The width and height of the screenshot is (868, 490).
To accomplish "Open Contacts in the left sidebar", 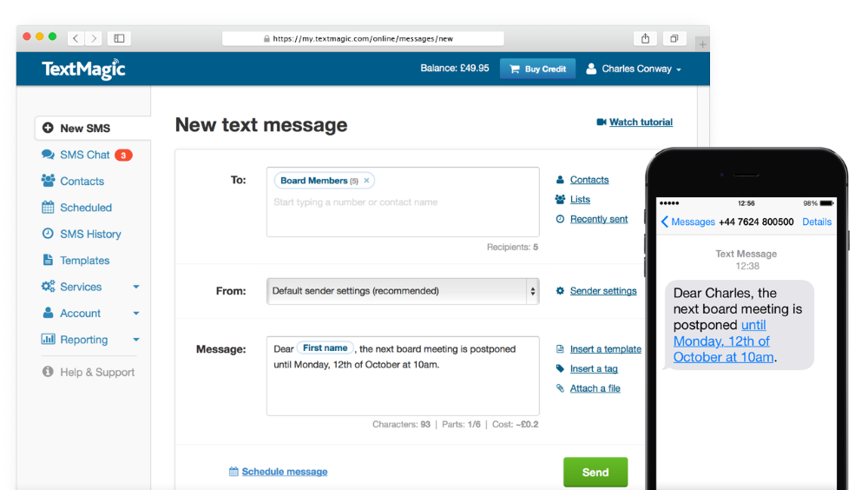I will coord(82,182).
